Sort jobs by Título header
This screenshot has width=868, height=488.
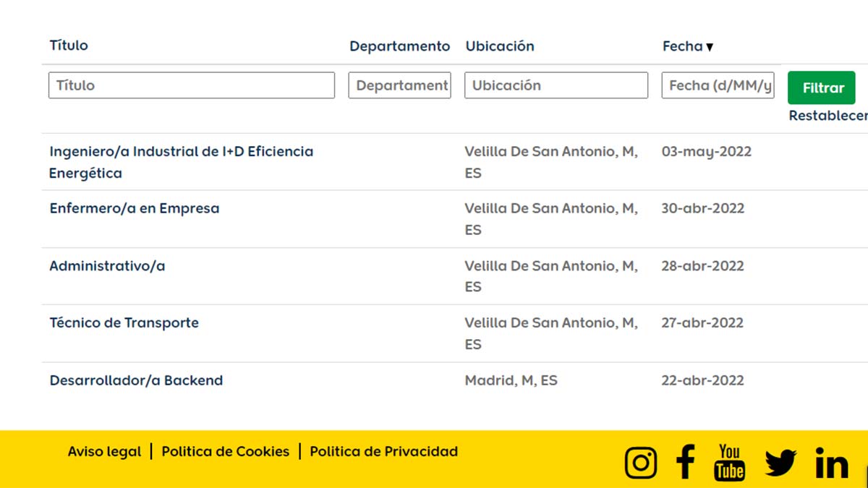69,45
